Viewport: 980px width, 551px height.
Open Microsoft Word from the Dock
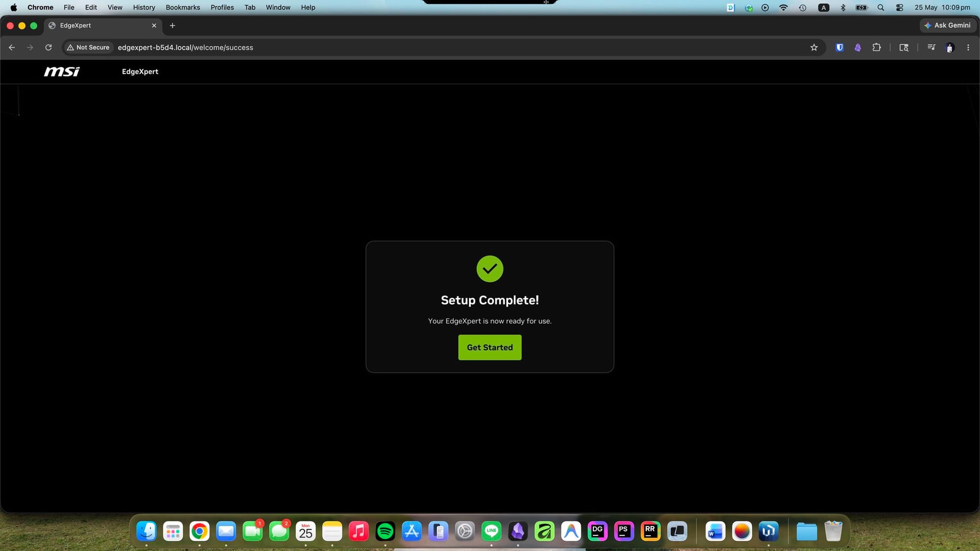[715, 531]
